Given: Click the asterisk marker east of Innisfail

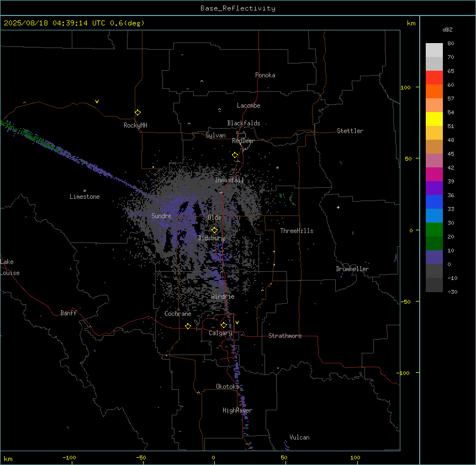Looking at the screenshot, I should tap(277, 167).
